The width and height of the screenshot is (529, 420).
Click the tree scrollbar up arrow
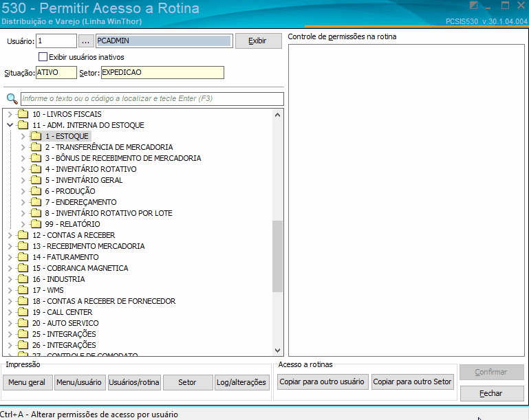[x=277, y=115]
